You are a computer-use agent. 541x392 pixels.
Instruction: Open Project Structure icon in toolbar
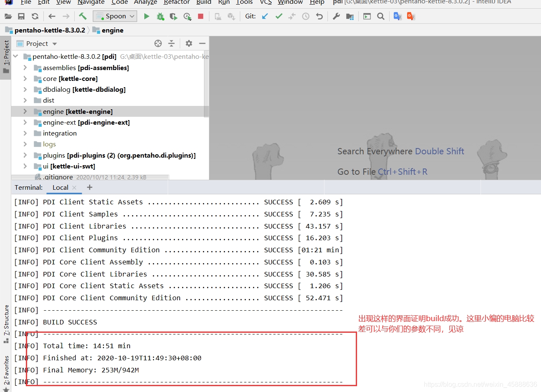point(350,16)
